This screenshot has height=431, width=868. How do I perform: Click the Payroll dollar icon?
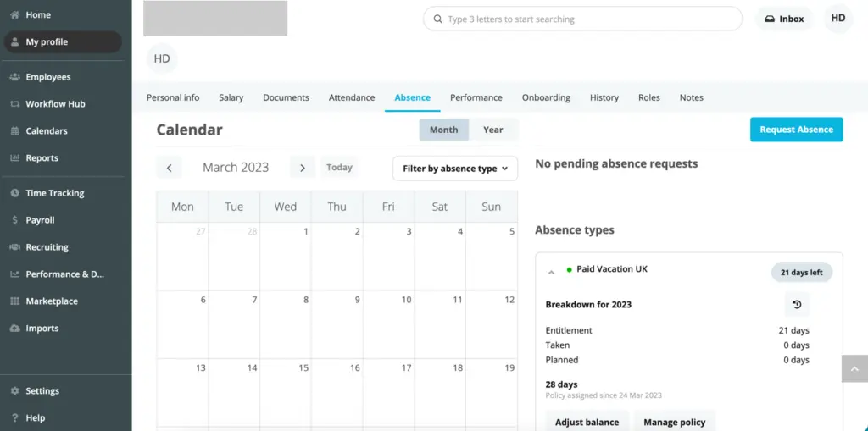tap(15, 220)
